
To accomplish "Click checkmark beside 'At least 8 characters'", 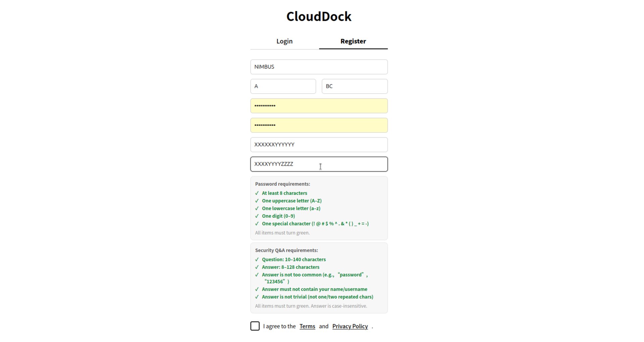I will coord(257,193).
